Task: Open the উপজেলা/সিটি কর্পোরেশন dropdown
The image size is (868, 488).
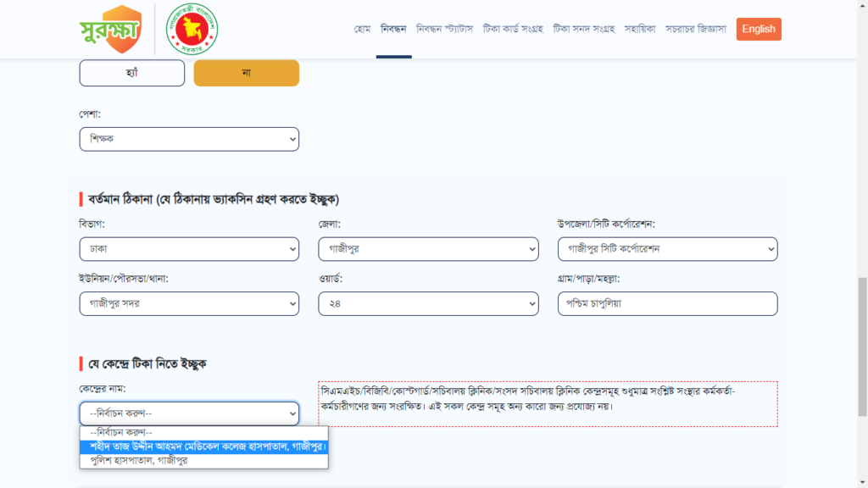Action: tap(667, 249)
